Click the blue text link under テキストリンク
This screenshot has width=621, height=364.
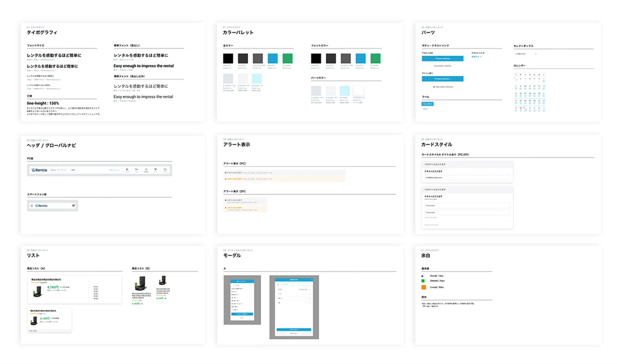[x=476, y=57]
